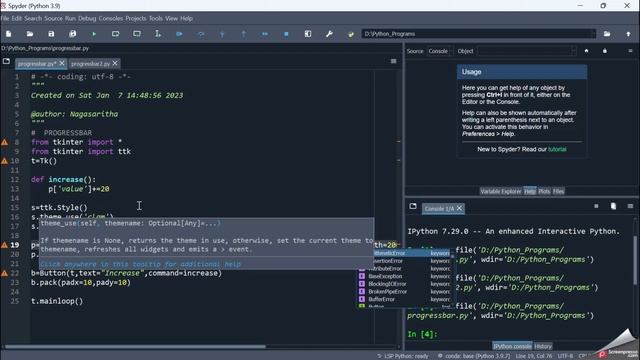Run cell and advance toolbar icon
This screenshot has width=640, height=360.
click(137, 34)
